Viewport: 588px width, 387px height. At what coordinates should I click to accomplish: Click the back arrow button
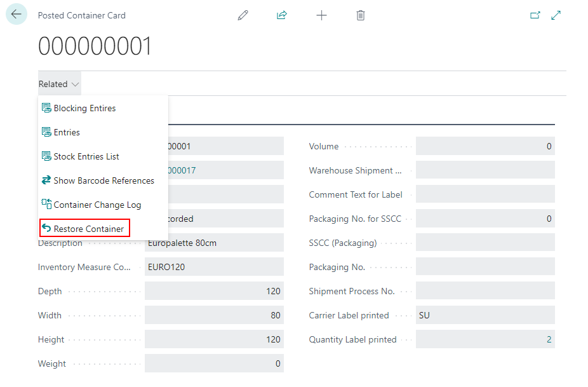17,15
